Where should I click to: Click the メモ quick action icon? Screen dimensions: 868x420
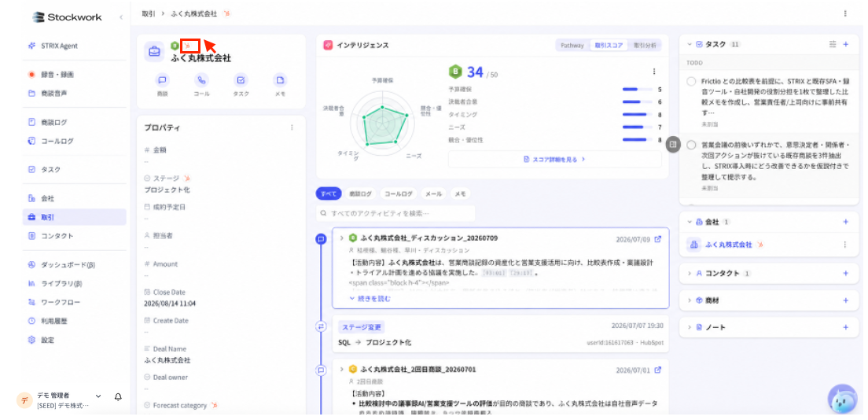coord(280,79)
